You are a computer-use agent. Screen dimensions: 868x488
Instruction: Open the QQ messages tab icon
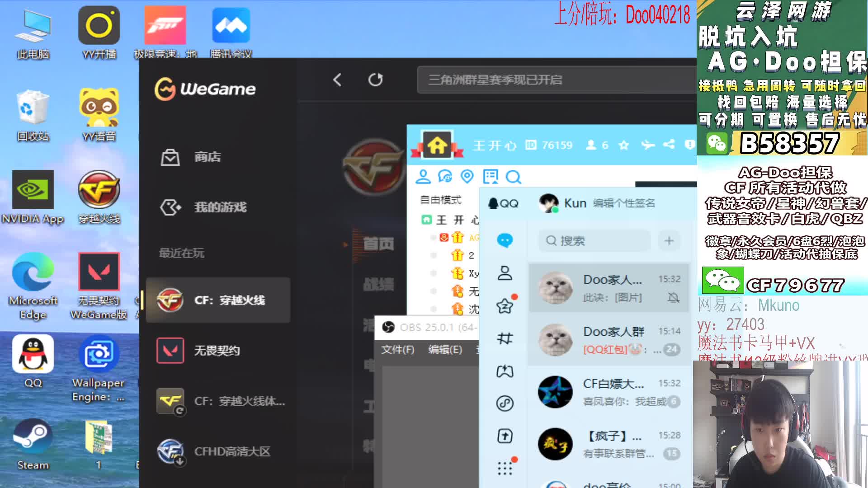(x=505, y=240)
